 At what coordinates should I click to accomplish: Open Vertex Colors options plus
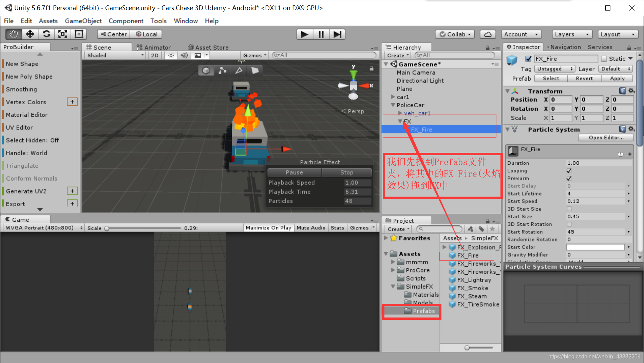pyautogui.click(x=72, y=102)
